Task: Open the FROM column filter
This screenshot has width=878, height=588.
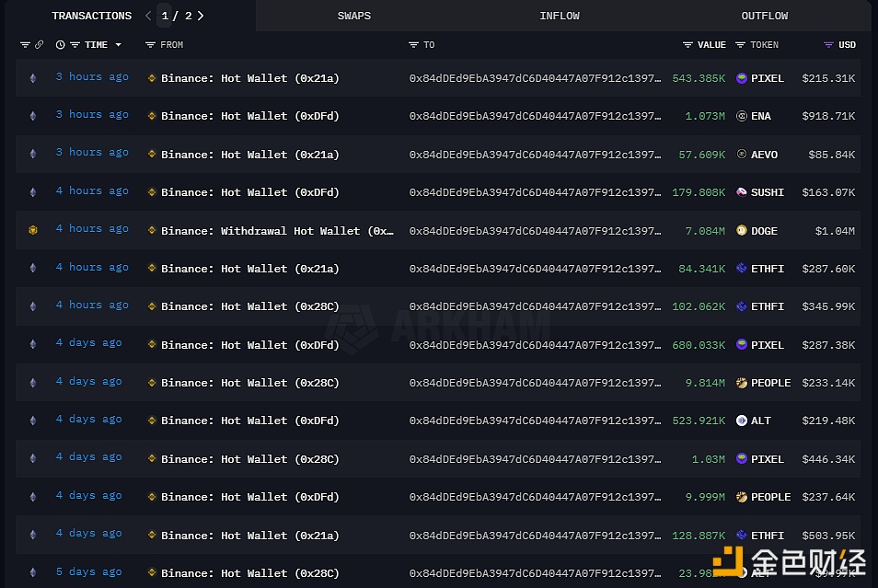Action: 151,45
